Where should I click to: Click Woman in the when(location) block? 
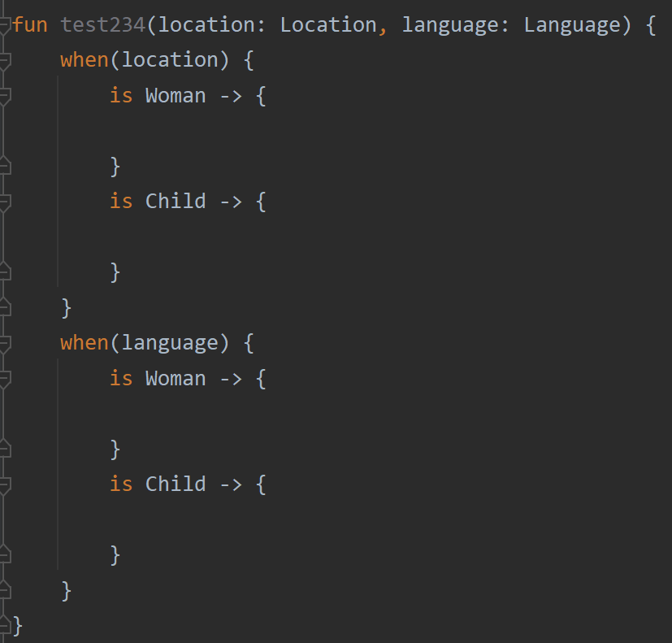click(176, 95)
